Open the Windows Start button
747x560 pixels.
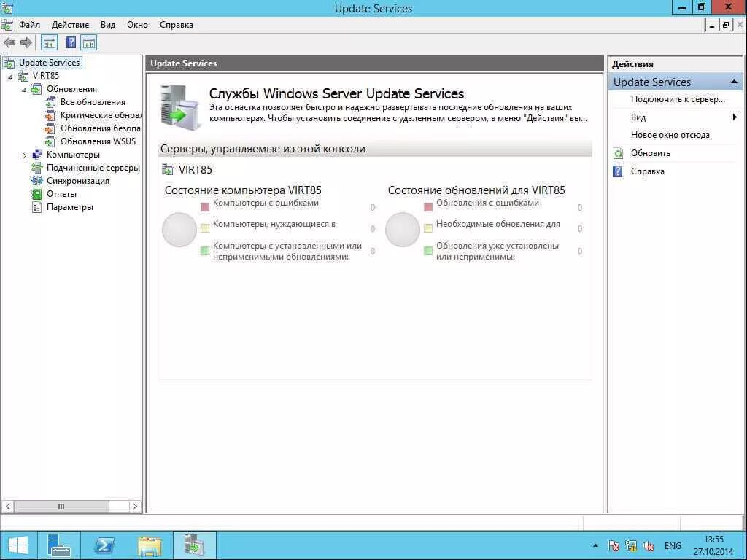click(x=18, y=545)
